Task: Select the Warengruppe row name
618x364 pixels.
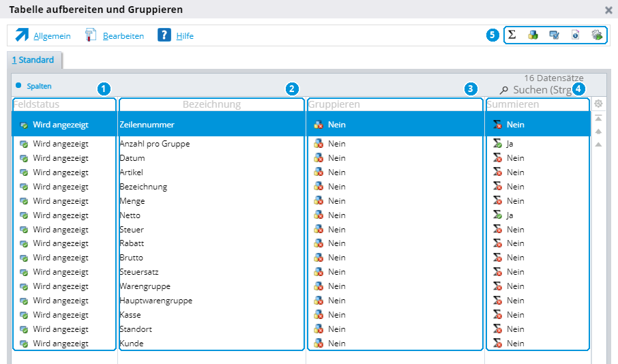Action: (145, 286)
